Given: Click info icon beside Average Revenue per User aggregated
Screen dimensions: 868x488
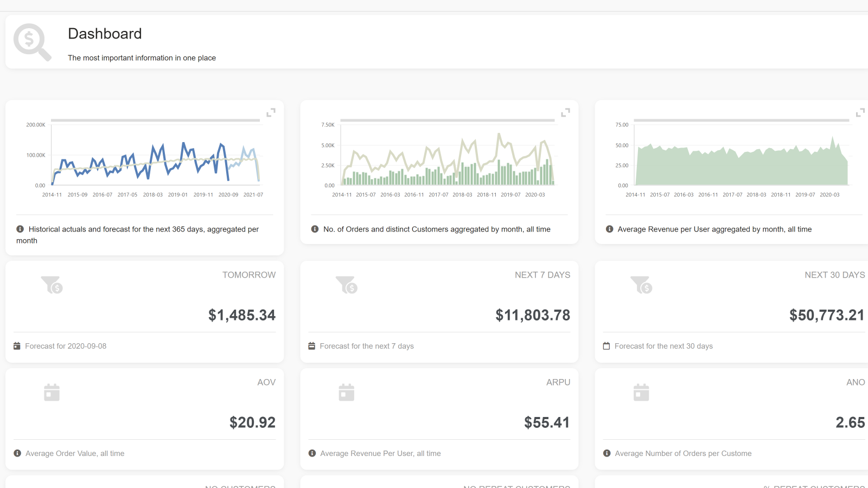Looking at the screenshot, I should tap(609, 229).
